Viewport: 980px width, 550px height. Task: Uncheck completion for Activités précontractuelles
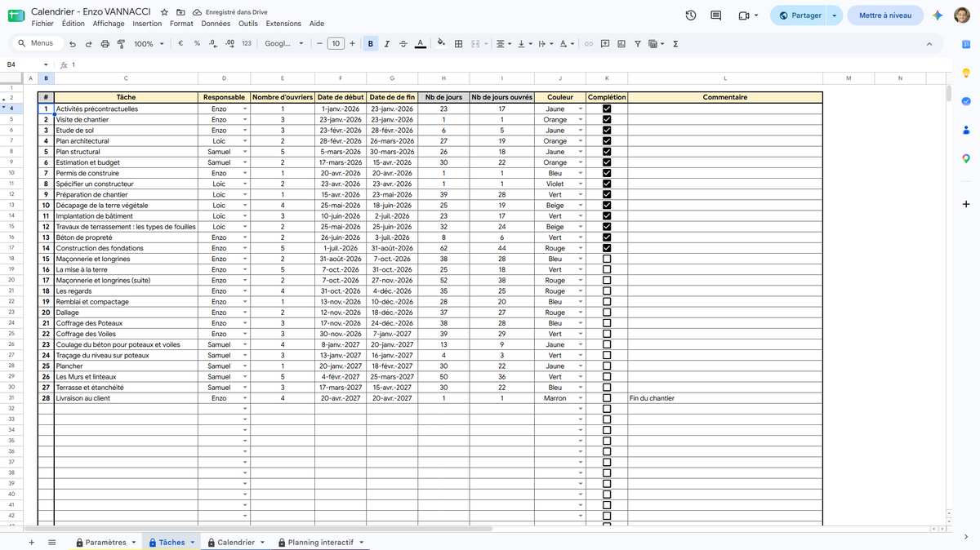pyautogui.click(x=607, y=109)
